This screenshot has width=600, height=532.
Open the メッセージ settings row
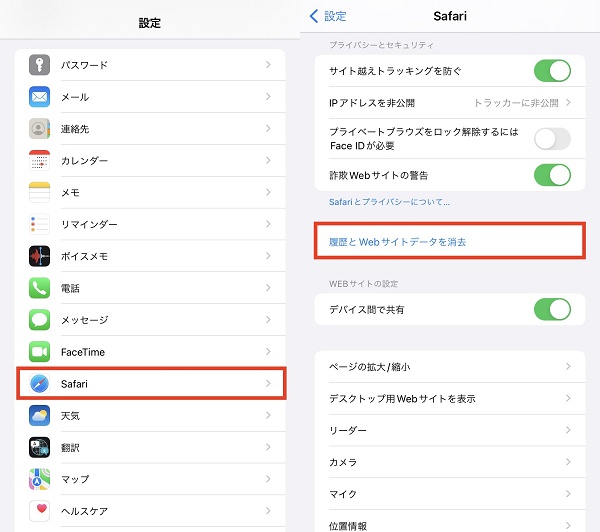click(150, 320)
